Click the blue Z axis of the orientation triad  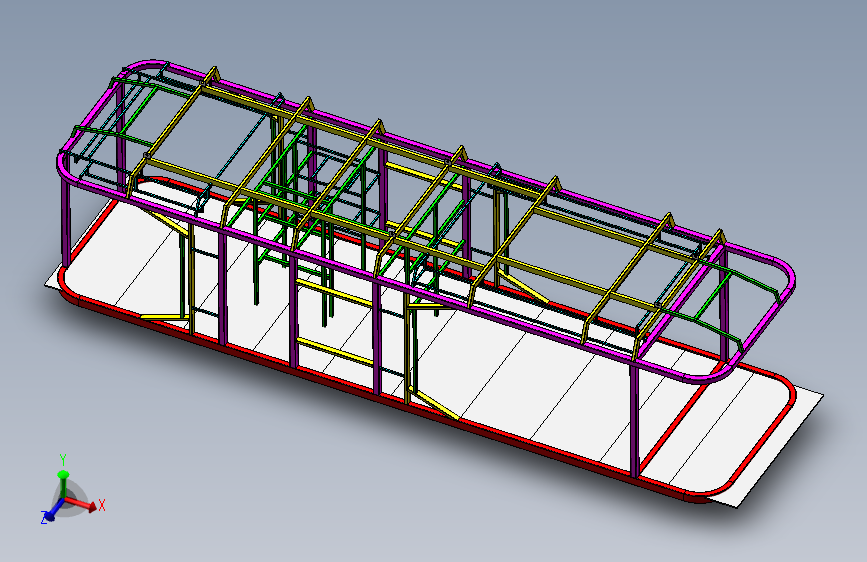click(x=54, y=511)
